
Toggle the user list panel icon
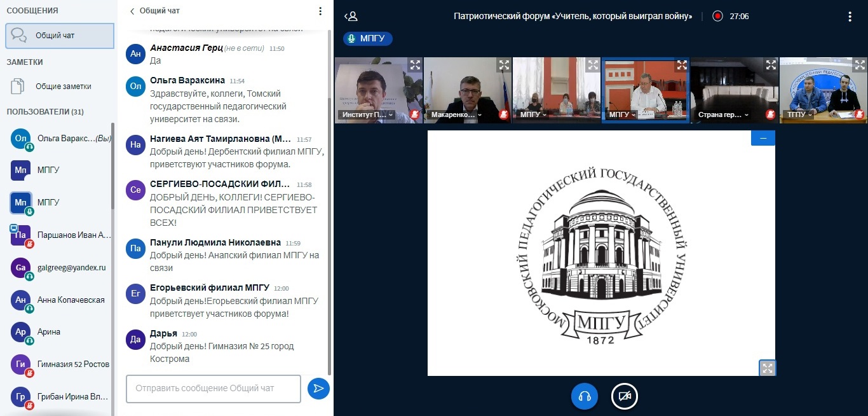click(351, 17)
